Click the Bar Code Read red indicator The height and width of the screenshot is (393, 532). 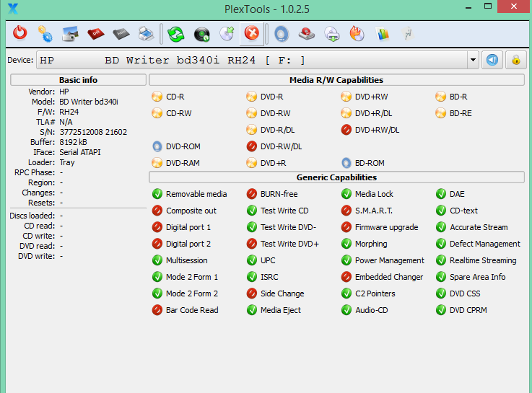(x=157, y=310)
